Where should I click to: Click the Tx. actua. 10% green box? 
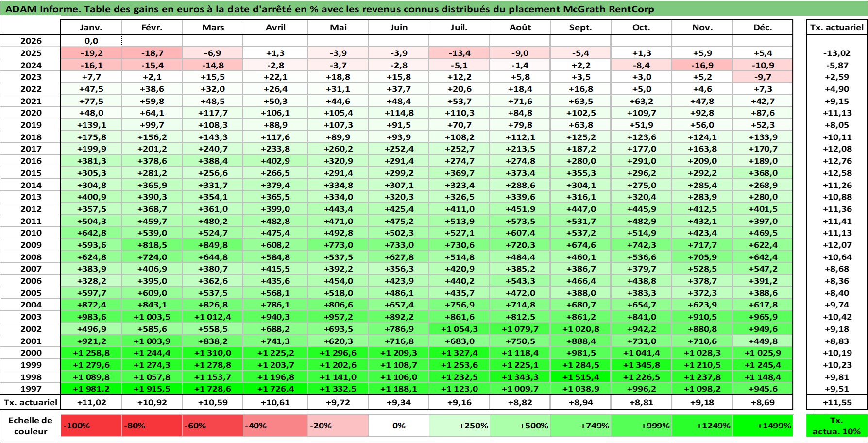(x=836, y=426)
